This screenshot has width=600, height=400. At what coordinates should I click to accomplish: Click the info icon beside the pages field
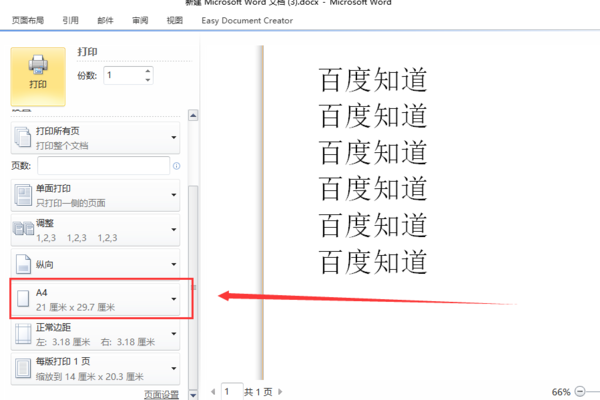(x=176, y=166)
